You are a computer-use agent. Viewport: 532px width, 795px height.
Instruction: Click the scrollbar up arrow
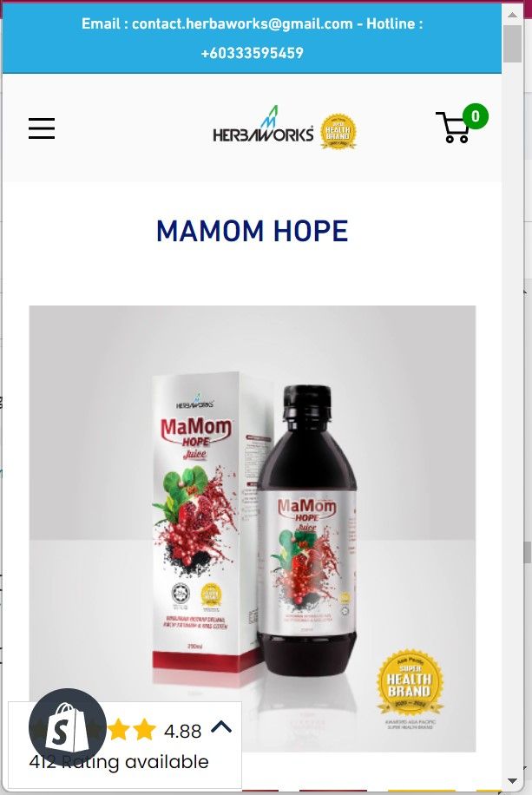[x=512, y=15]
